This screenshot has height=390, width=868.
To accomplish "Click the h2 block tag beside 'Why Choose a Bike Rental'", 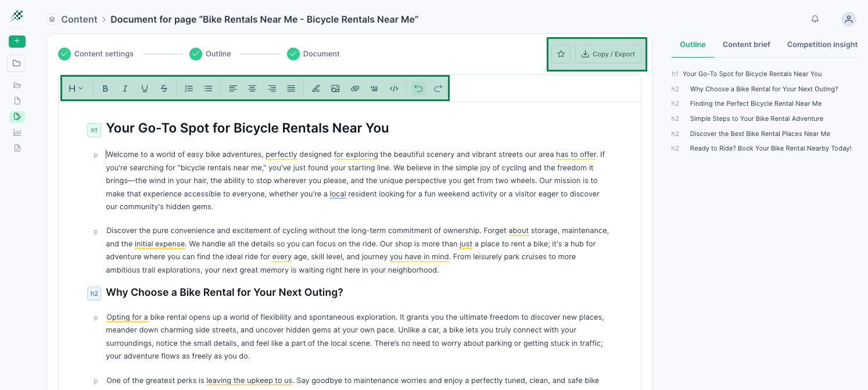I will [94, 294].
